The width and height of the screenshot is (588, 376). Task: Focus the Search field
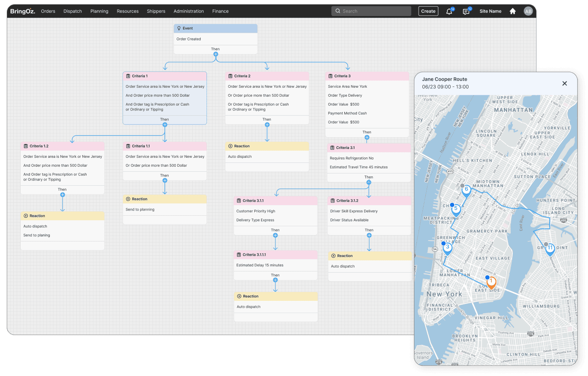pos(371,11)
